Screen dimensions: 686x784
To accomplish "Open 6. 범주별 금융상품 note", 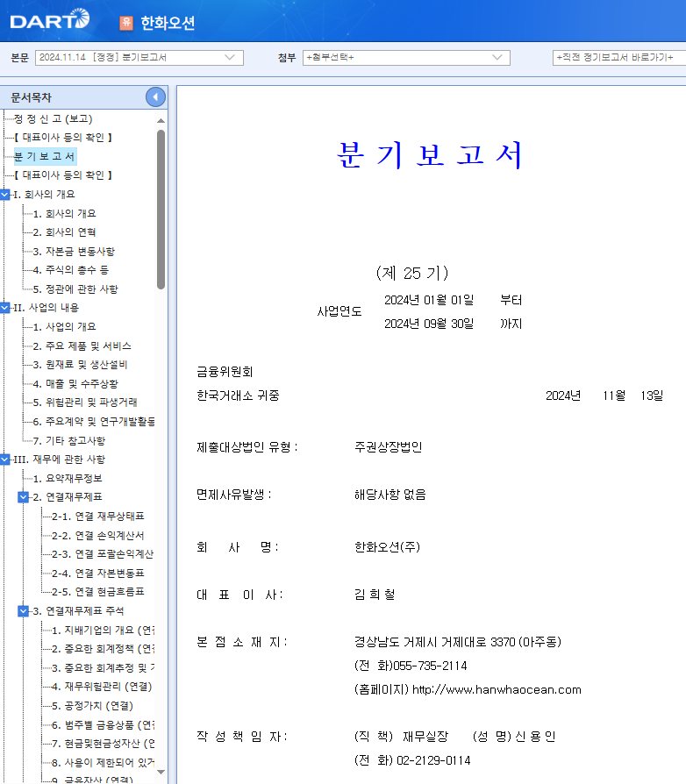I will (103, 725).
